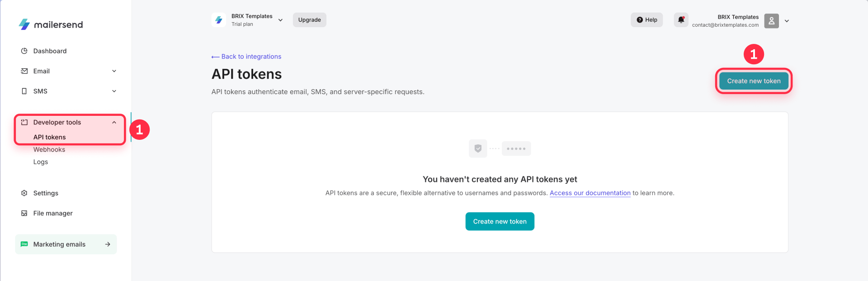The width and height of the screenshot is (868, 281).
Task: Expand the Email section chevron
Action: point(114,71)
